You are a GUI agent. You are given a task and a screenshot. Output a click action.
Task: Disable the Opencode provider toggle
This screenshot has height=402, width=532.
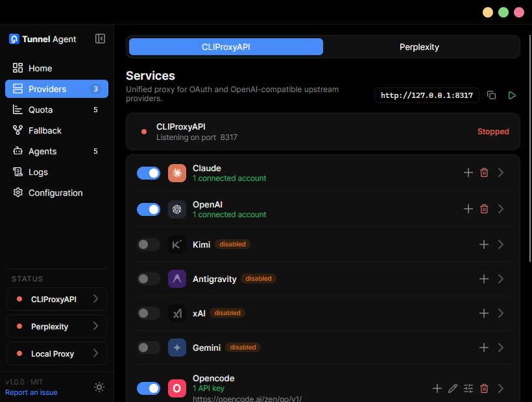coord(149,388)
